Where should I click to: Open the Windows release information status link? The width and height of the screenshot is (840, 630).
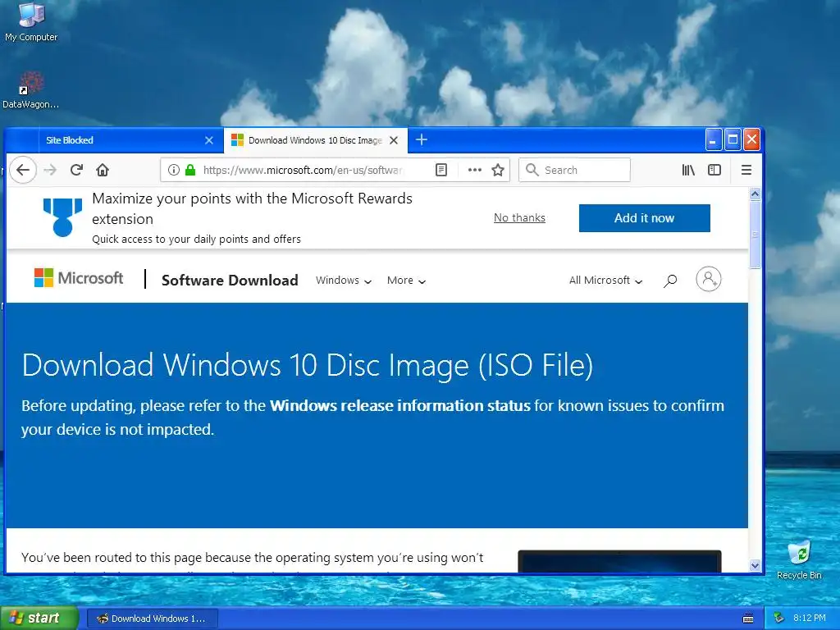[x=399, y=405]
